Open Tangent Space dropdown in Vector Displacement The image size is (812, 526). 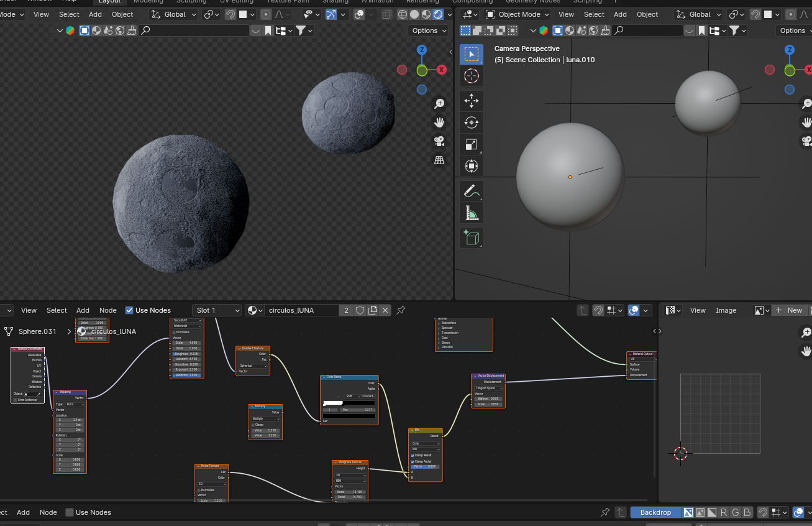[x=488, y=388]
